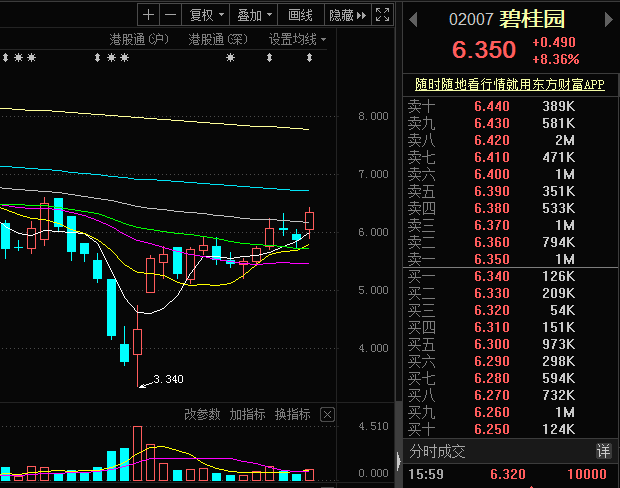The height and width of the screenshot is (488, 620).
Task: Select the 卖四 6.380 order row
Action: [510, 208]
